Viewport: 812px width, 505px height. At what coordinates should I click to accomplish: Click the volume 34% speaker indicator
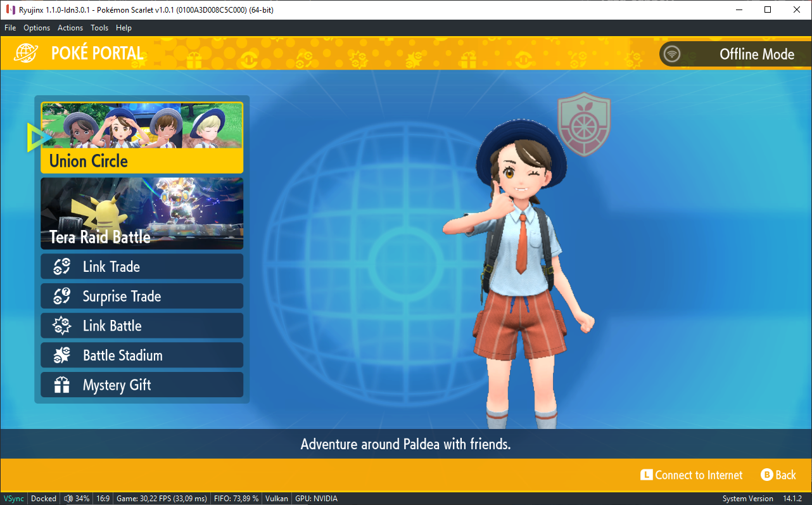pos(77,499)
